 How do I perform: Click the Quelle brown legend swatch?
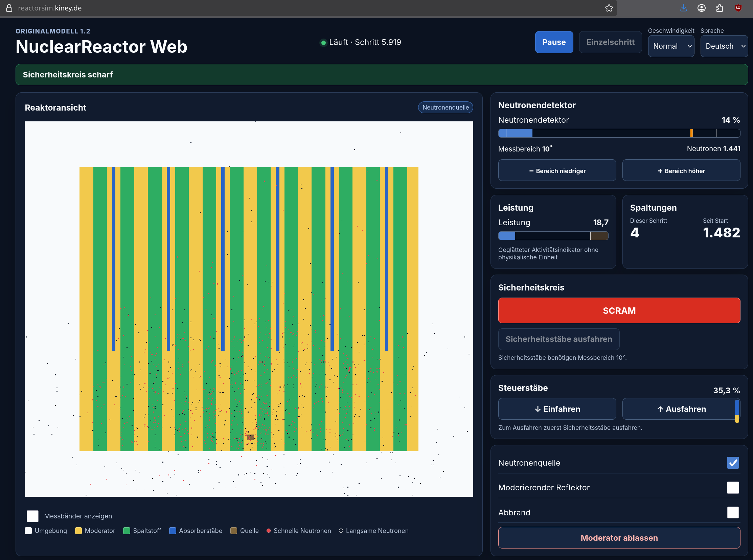click(x=234, y=531)
